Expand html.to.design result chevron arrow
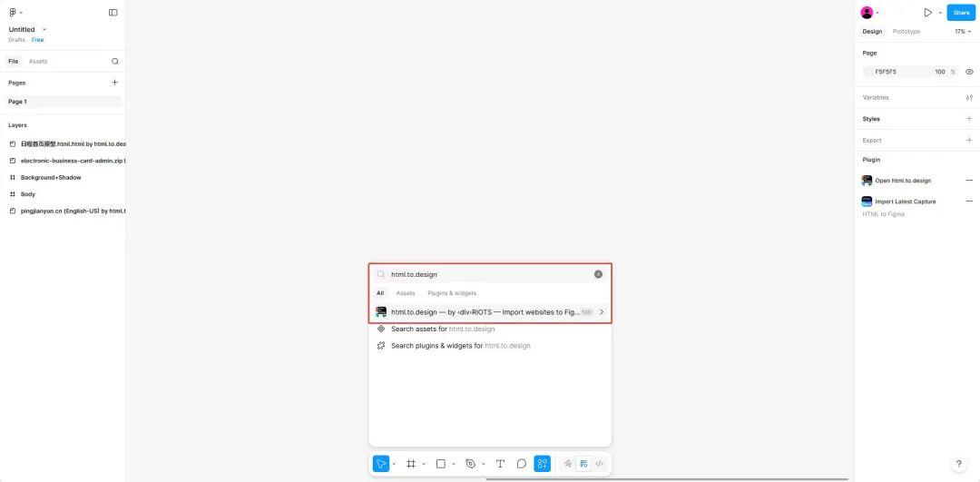The image size is (980, 482). coord(602,311)
